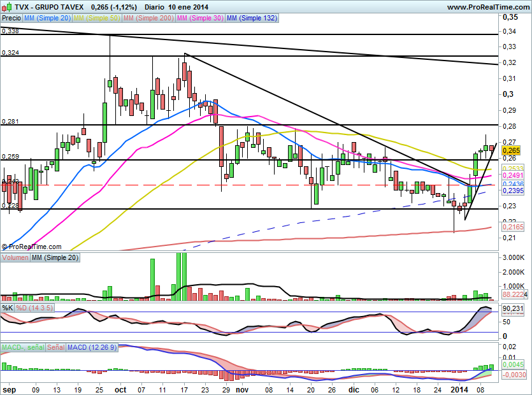Click the MM (Simple 30) indicator label
Screen dimensions: 532x395
pyautogui.click(x=200, y=18)
